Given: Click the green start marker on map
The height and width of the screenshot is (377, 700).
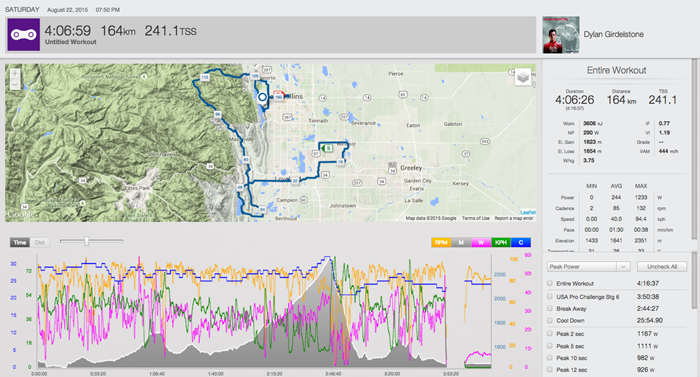Looking at the screenshot, I should click(327, 148).
